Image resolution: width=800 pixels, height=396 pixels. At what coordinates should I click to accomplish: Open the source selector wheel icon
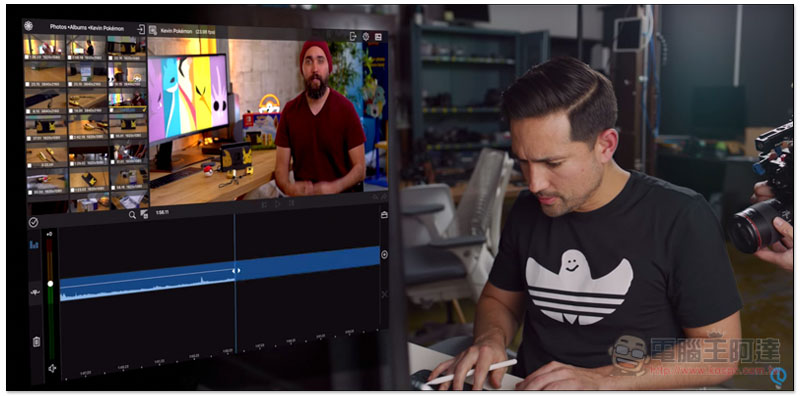pyautogui.click(x=29, y=26)
